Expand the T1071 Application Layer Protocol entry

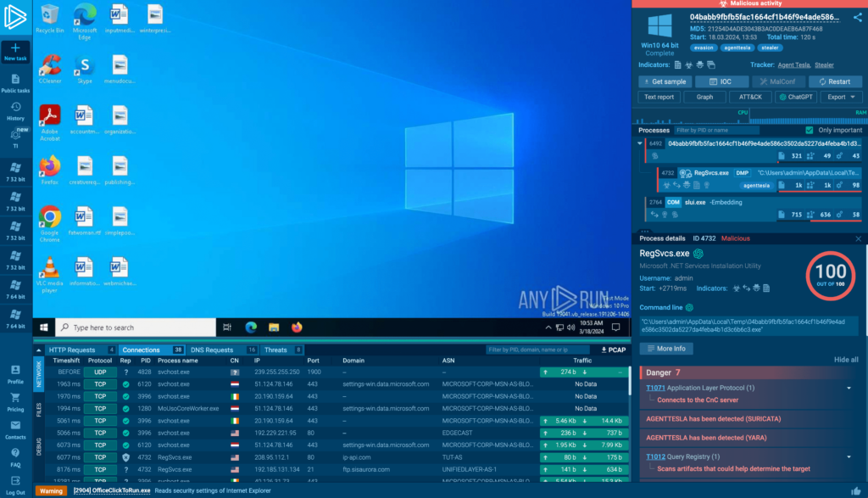point(849,388)
